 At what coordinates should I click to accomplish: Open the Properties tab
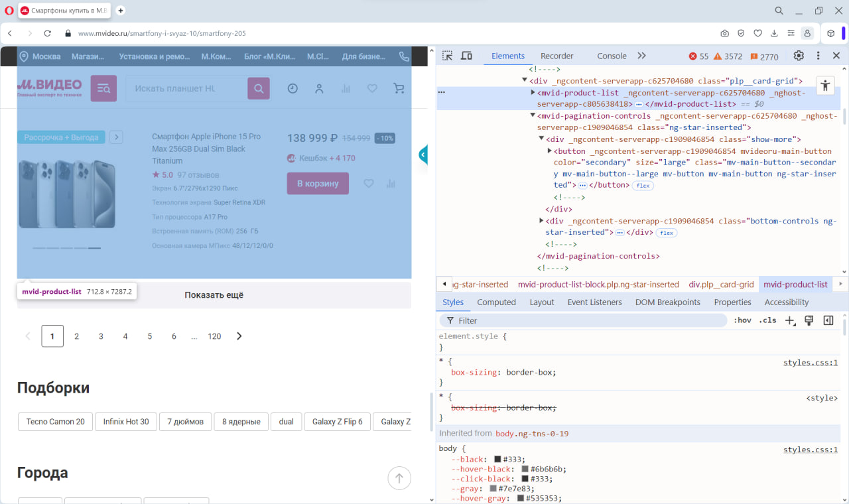732,302
